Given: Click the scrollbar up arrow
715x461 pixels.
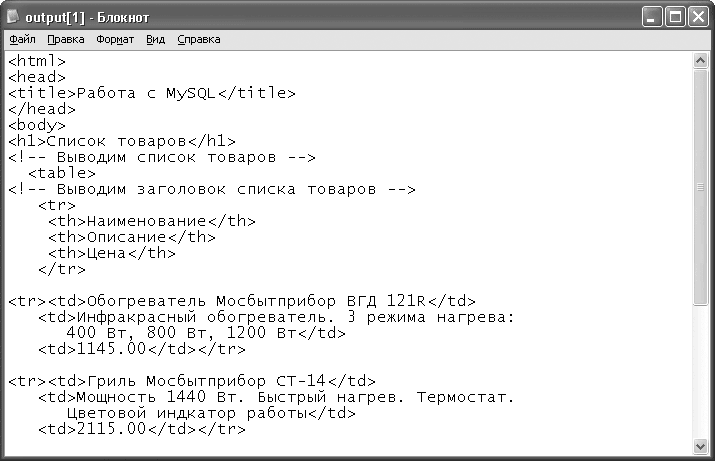Looking at the screenshot, I should point(700,60).
